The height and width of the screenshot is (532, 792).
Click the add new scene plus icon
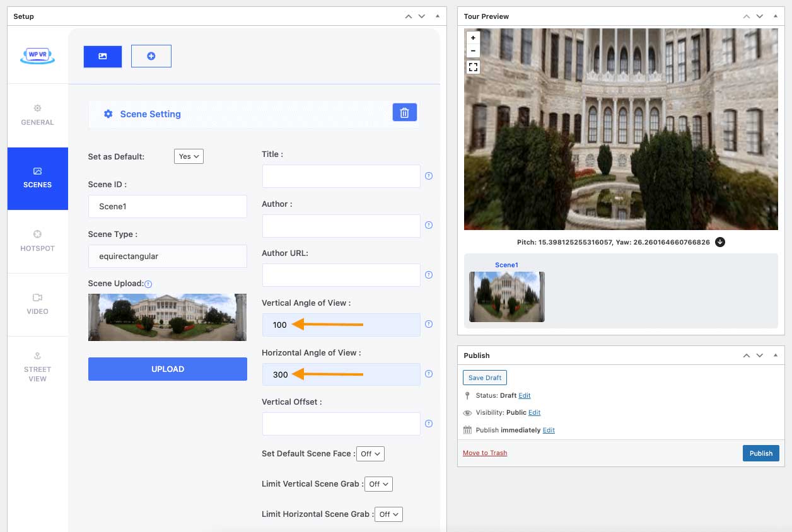click(x=151, y=56)
